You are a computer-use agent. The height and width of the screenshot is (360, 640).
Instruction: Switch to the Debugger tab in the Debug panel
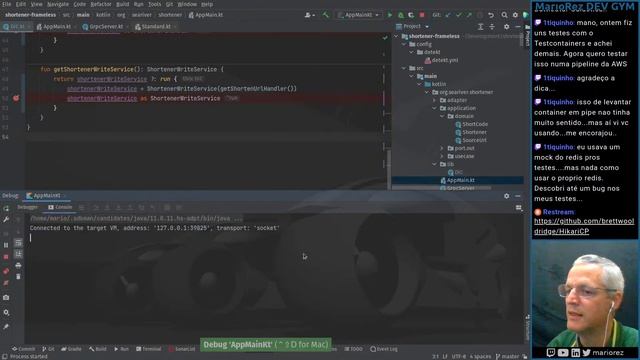tap(28, 207)
